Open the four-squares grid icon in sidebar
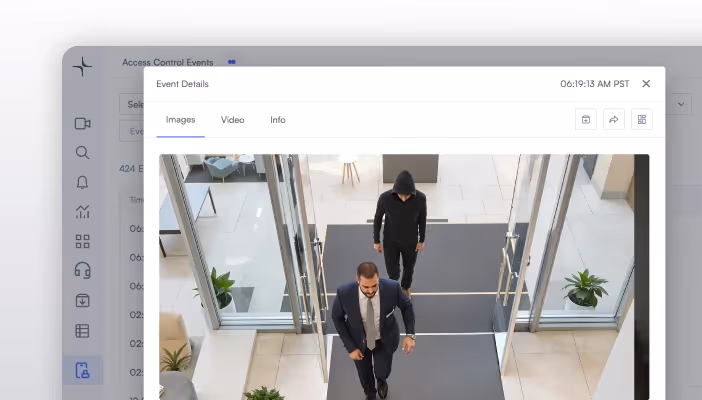This screenshot has width=702, height=400. point(82,241)
